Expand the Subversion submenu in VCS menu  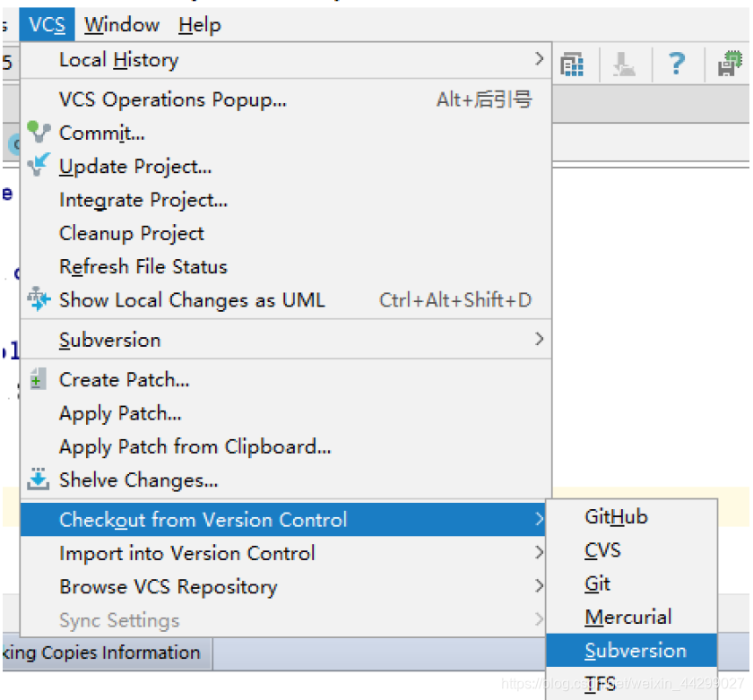[x=286, y=340]
